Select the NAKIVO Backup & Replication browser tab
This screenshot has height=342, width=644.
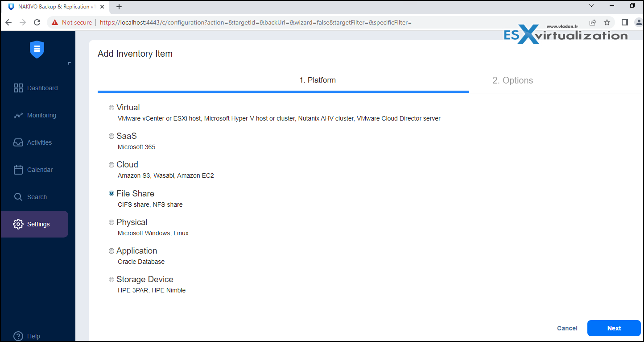[x=56, y=7]
